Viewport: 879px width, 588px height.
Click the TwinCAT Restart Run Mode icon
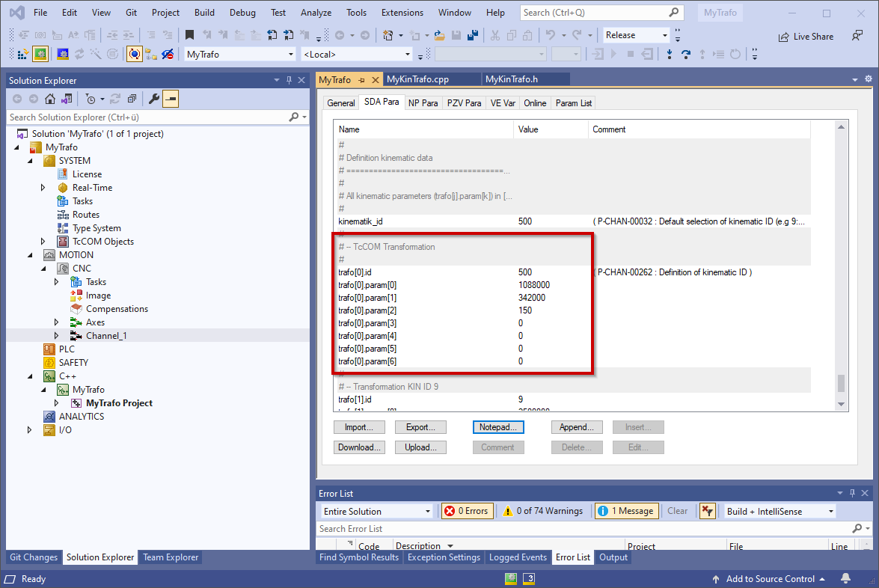click(40, 55)
